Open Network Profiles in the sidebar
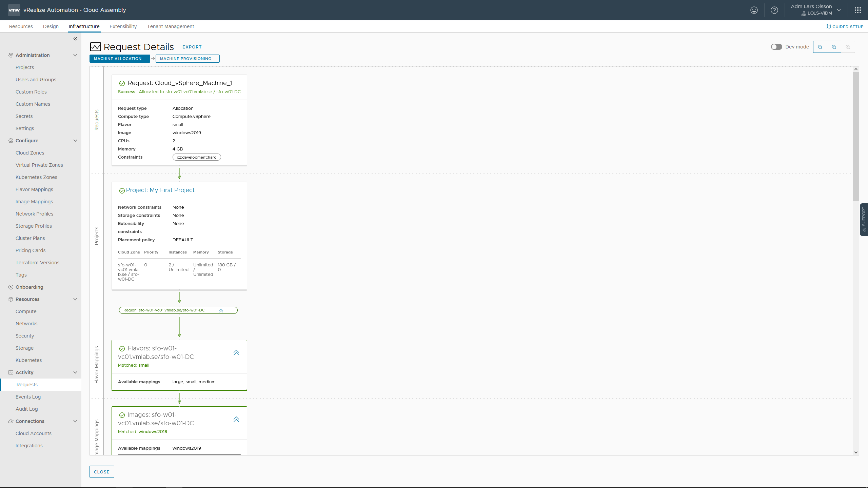The width and height of the screenshot is (868, 488). pyautogui.click(x=35, y=214)
